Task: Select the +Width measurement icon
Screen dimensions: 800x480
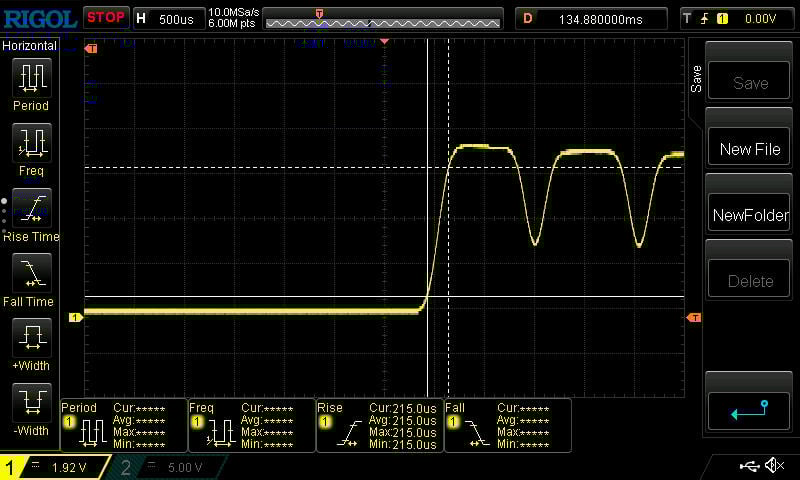Action: (32, 338)
